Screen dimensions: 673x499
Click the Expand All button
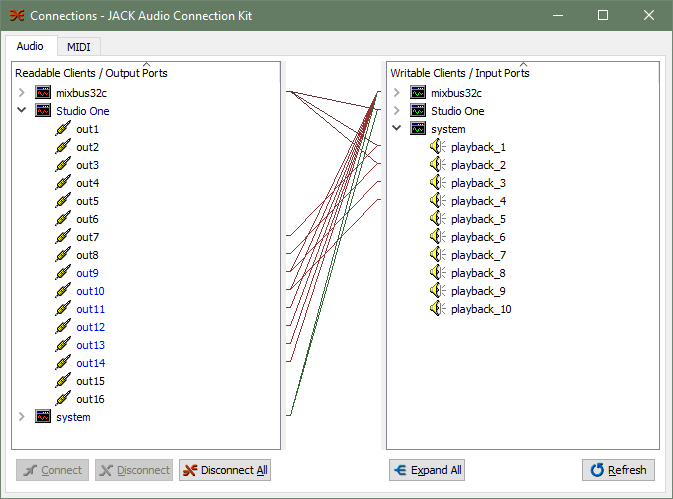[427, 470]
